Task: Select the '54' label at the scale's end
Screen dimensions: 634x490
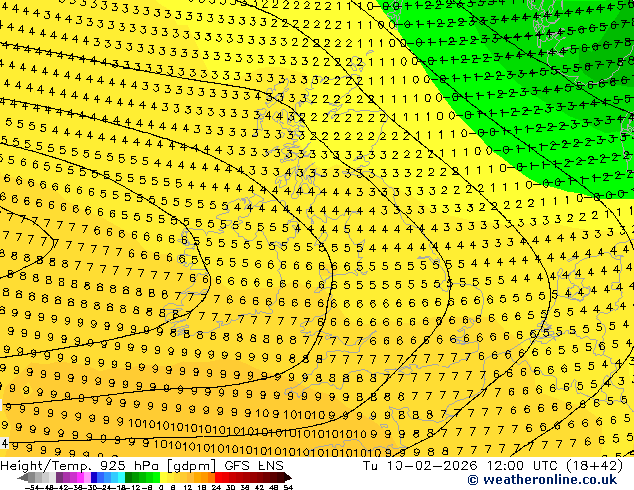Action: [x=288, y=487]
